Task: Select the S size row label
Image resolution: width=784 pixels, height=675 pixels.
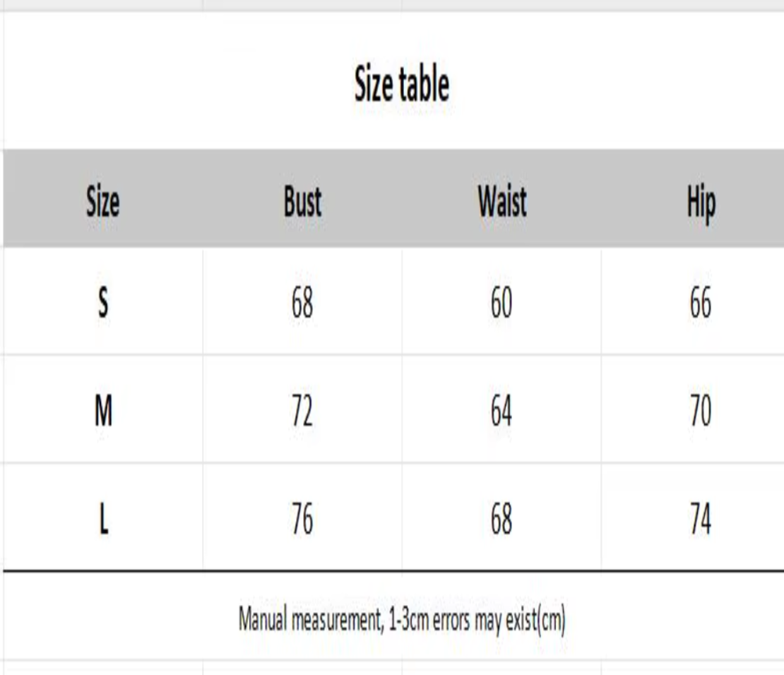Action: (103, 302)
